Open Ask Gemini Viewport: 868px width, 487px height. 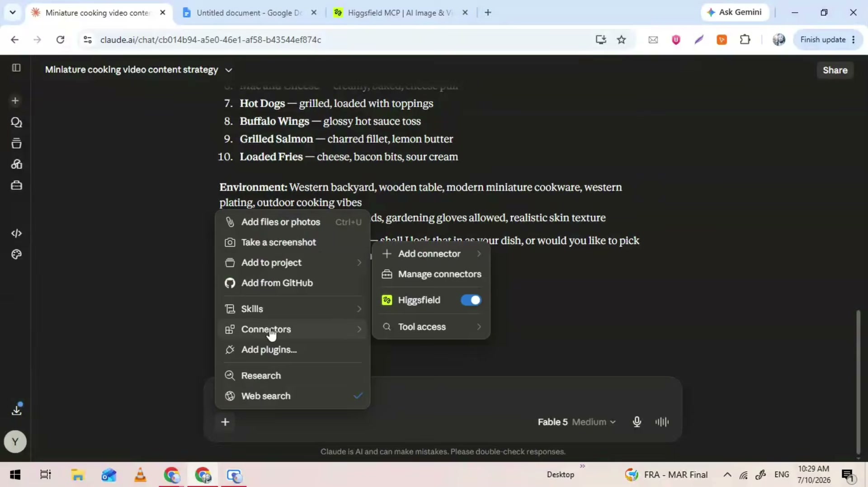pos(734,12)
